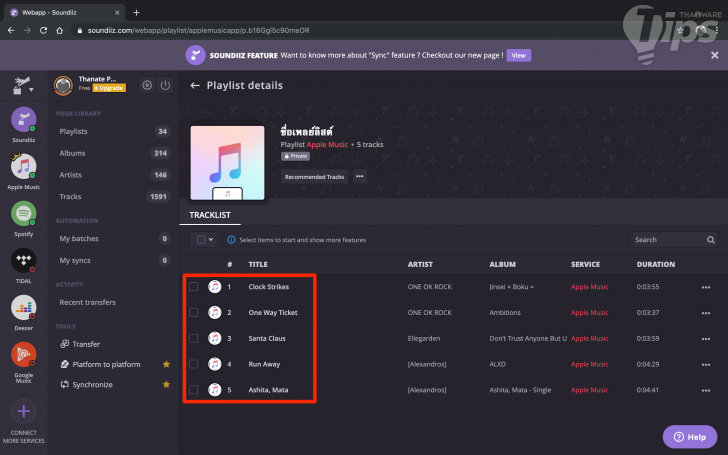This screenshot has height=455, width=728.
Task: Sort by TITLE column header
Action: click(x=258, y=265)
